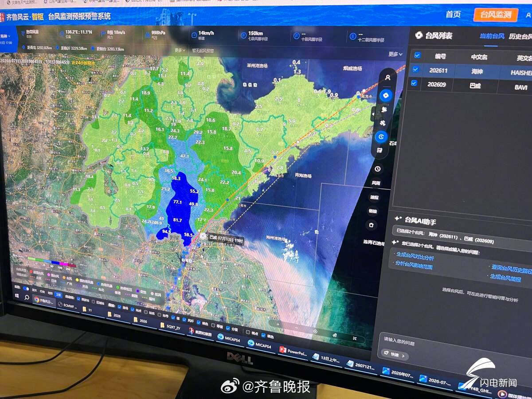Toggle the 图层 switch at bottom left

coord(26,289)
